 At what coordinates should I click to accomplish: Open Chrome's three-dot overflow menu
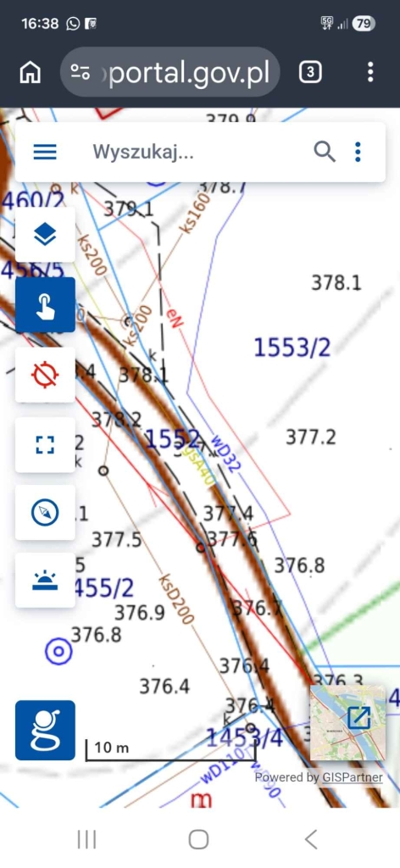pyautogui.click(x=370, y=72)
